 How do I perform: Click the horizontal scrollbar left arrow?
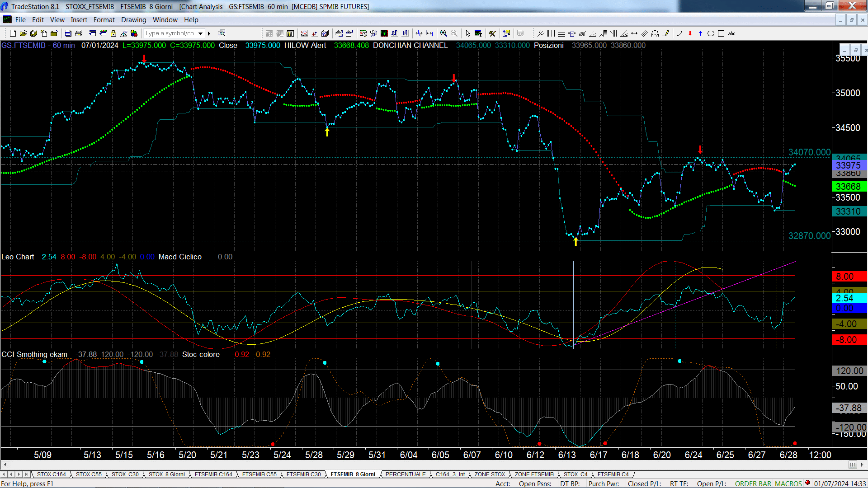[x=5, y=465]
